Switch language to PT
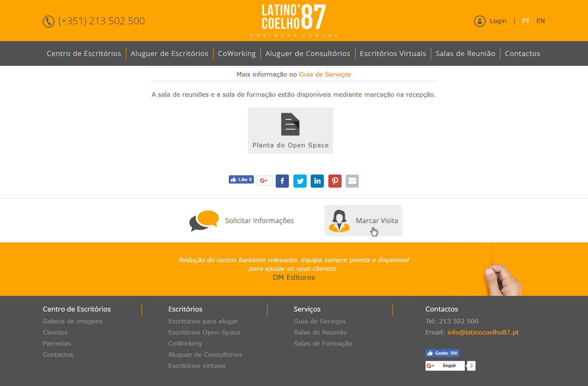 (525, 21)
